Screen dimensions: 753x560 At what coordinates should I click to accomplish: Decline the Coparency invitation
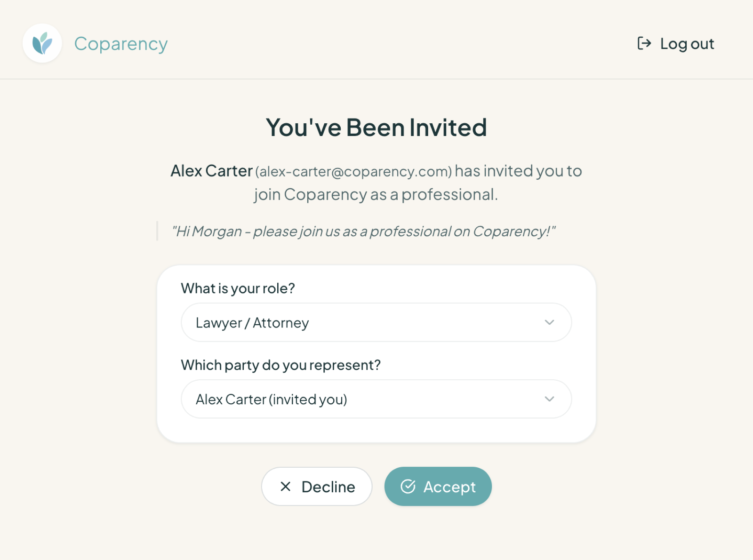[x=316, y=487]
